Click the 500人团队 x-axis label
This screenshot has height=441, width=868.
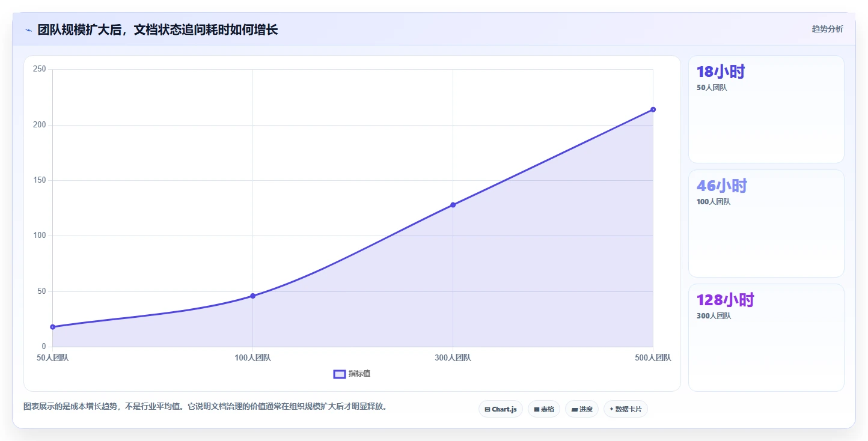pos(653,358)
